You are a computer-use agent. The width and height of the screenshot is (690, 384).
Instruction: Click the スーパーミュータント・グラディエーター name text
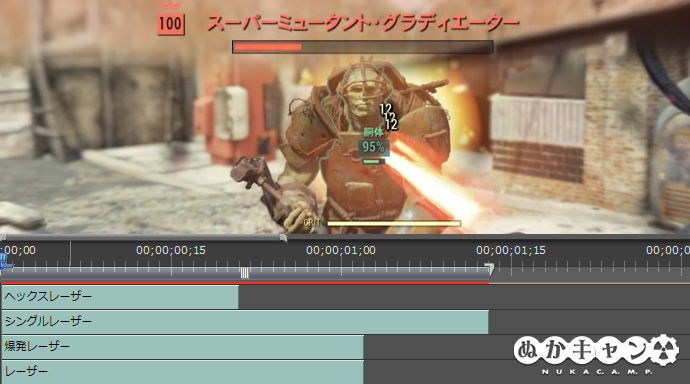[x=363, y=24]
